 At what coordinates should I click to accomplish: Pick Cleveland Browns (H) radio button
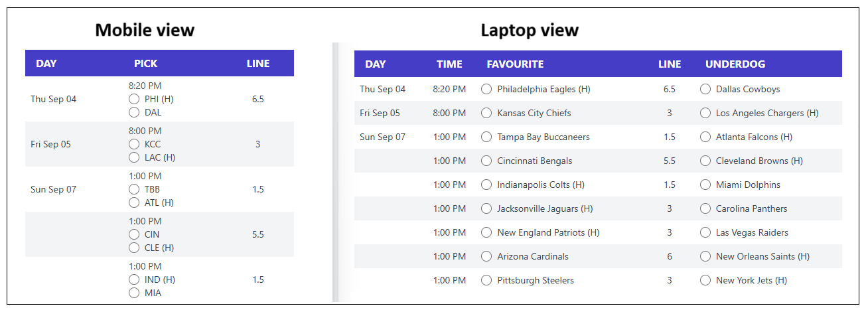[705, 161]
